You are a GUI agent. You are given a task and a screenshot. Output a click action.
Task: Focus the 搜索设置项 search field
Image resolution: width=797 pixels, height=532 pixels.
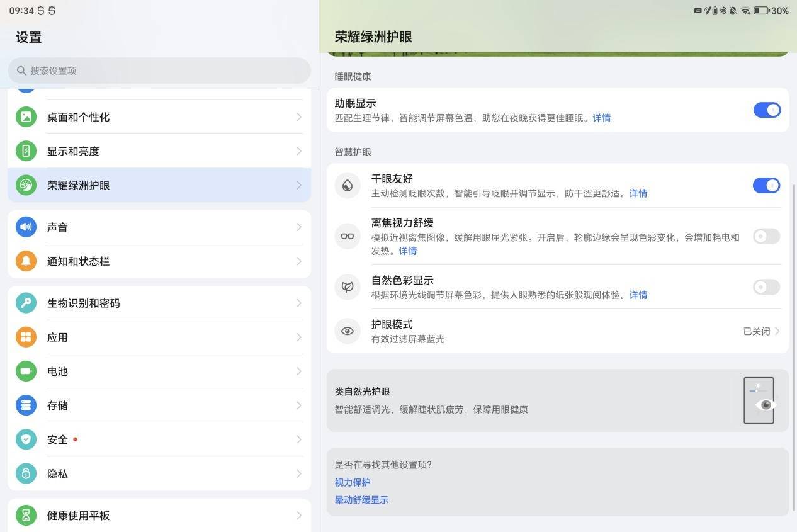click(x=159, y=71)
